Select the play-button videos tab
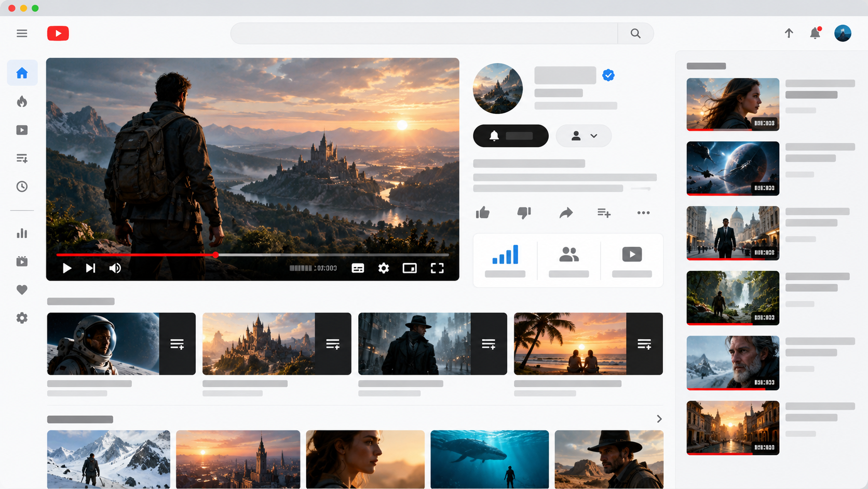The image size is (868, 489). tap(632, 260)
